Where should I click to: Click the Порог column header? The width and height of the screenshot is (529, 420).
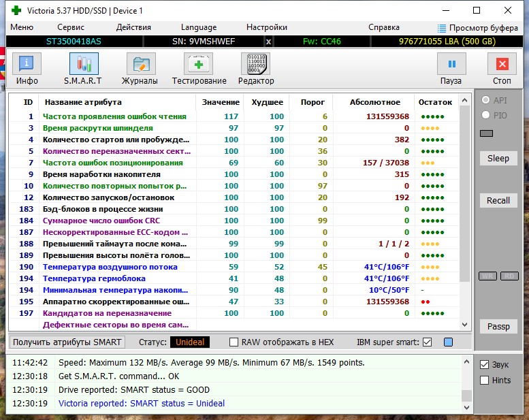click(312, 102)
